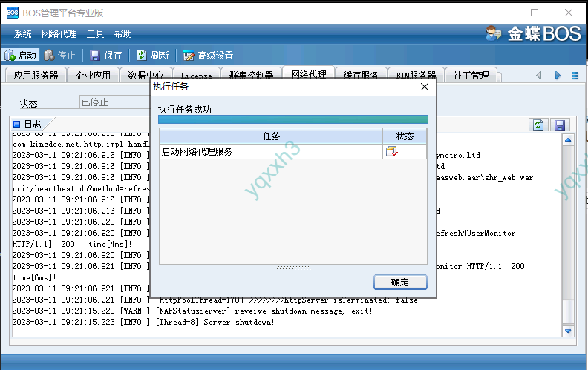Image resolution: width=588 pixels, height=370 pixels.
Task: Open the 网络代理 menu in menu bar
Action: (59, 34)
